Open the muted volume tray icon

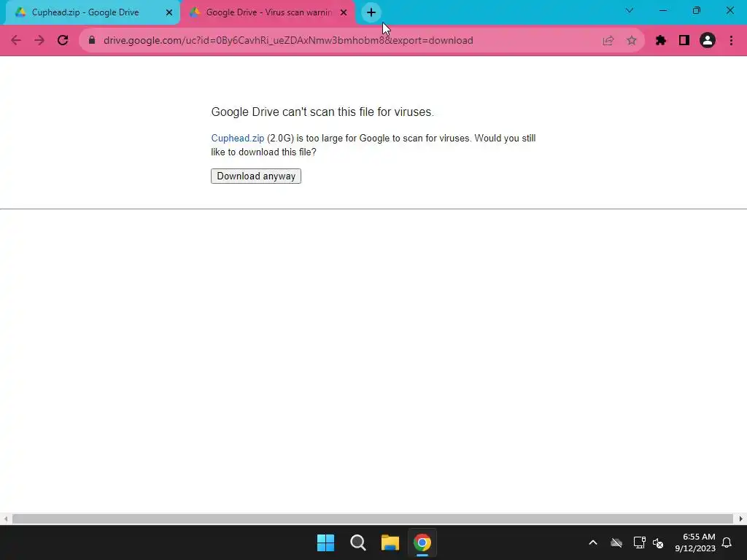point(658,542)
